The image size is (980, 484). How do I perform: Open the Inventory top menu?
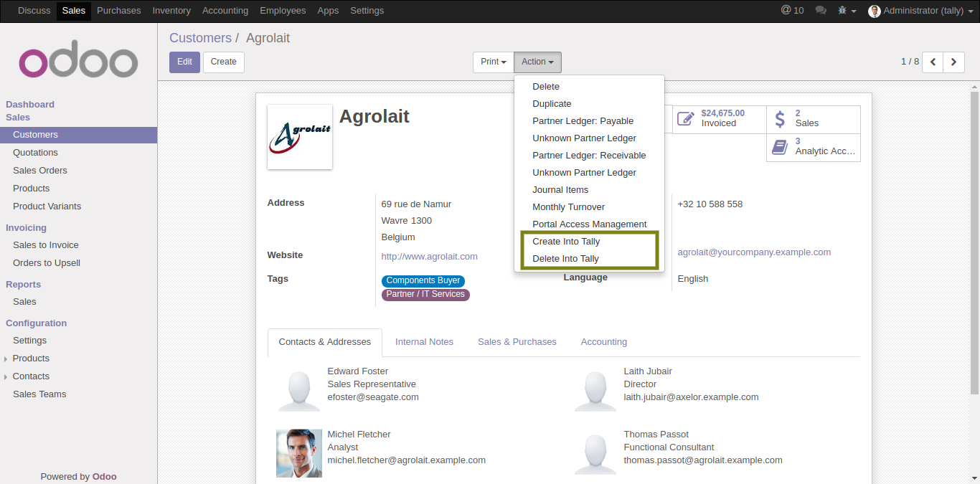pos(171,11)
